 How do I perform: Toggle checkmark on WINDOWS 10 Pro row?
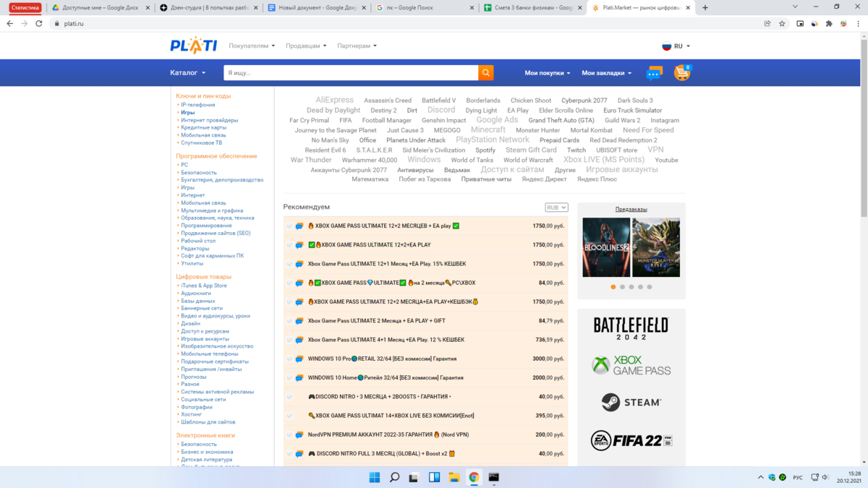click(289, 359)
